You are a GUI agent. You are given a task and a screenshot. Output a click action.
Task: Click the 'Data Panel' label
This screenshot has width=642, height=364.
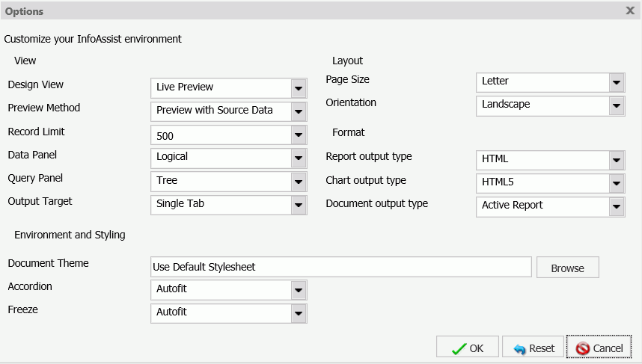[x=32, y=155]
